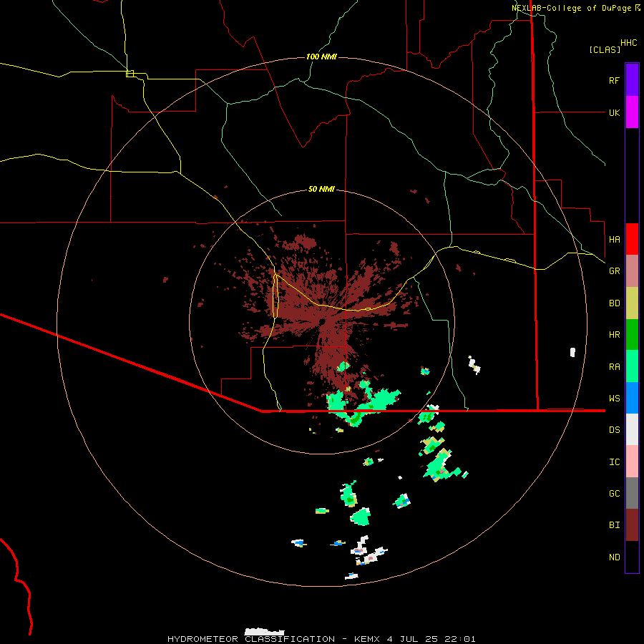Click the [CLAS] legend header

tap(604, 49)
